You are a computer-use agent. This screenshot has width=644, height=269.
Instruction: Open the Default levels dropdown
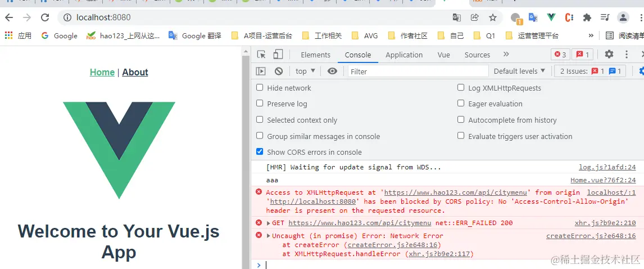[x=520, y=71]
